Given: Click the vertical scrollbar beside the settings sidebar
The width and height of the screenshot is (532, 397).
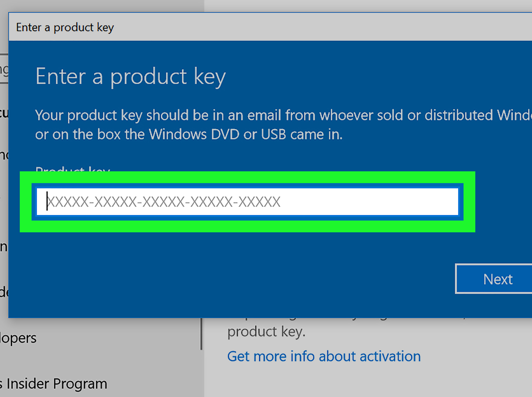Looking at the screenshot, I should [201, 334].
